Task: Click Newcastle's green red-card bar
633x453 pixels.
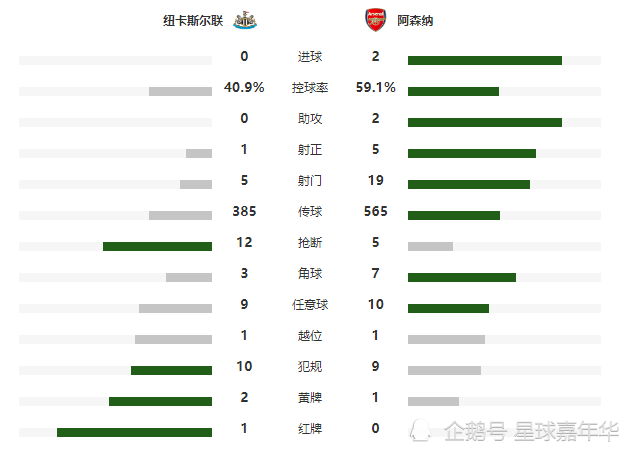Action: [x=134, y=432]
